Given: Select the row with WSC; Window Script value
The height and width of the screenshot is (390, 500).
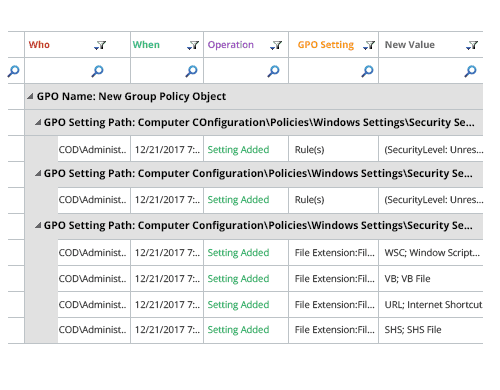Looking at the screenshot, I should coord(270,253).
